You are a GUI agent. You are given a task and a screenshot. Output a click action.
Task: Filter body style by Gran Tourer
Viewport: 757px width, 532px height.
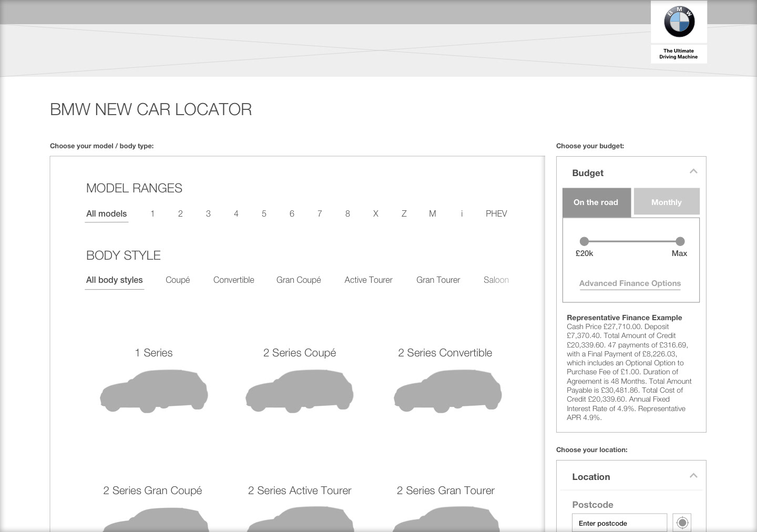438,280
